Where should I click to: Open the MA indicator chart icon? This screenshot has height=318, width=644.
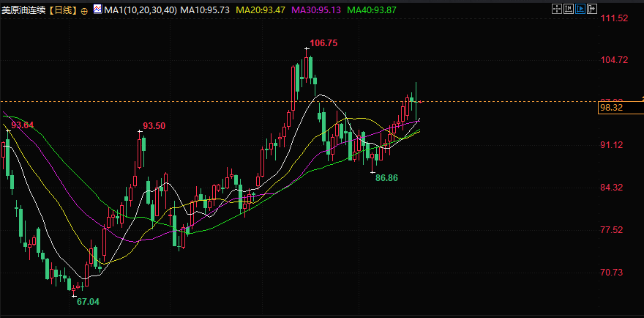(98, 9)
